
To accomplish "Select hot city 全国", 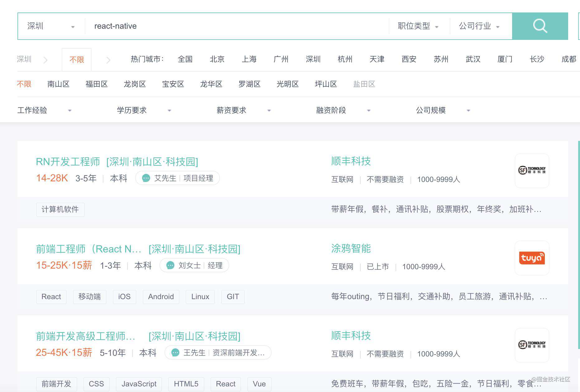I will pos(185,59).
